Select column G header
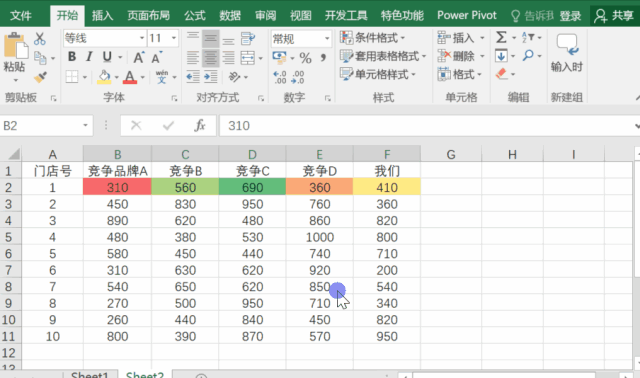This screenshot has width=640, height=378. (451, 154)
